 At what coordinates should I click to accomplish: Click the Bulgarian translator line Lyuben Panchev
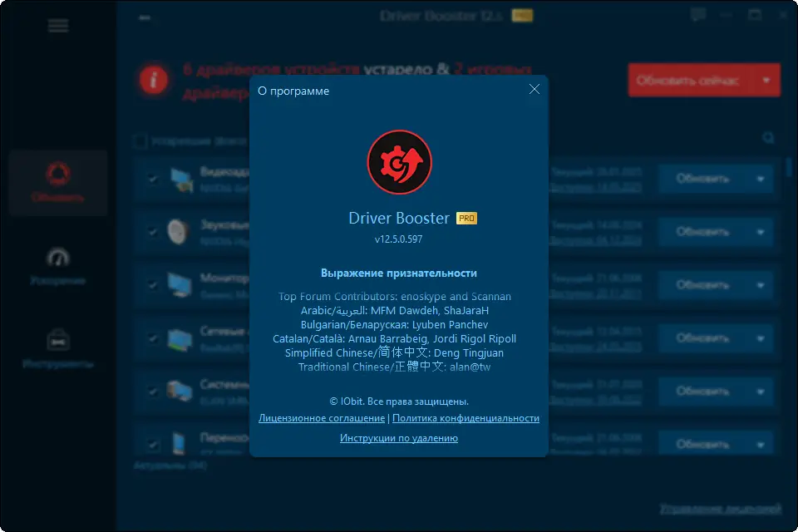click(x=394, y=325)
